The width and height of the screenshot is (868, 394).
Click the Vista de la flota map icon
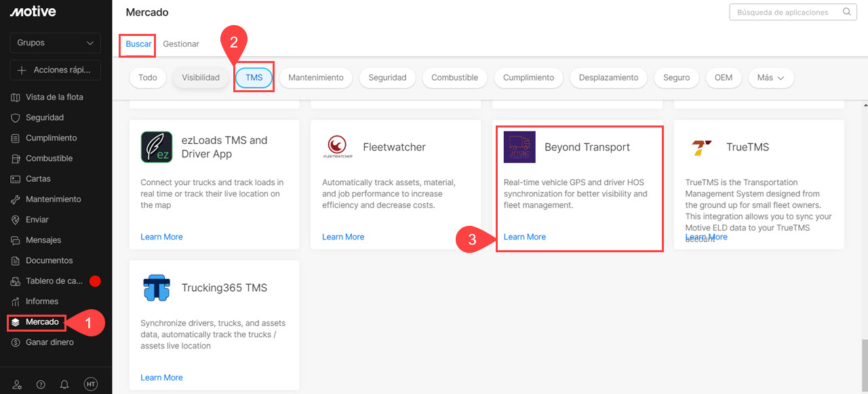pos(16,97)
